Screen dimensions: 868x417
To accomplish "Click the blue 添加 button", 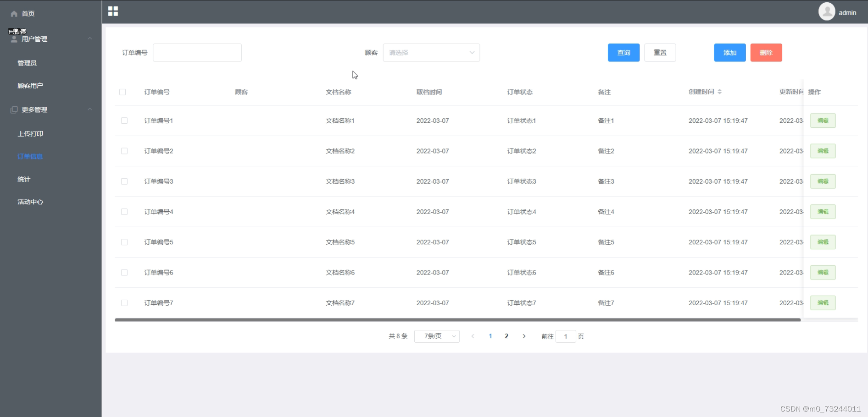I will (x=729, y=53).
